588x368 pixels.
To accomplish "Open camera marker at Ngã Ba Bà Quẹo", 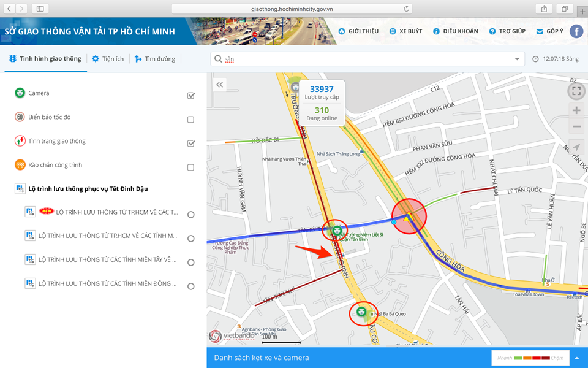I will tap(361, 312).
